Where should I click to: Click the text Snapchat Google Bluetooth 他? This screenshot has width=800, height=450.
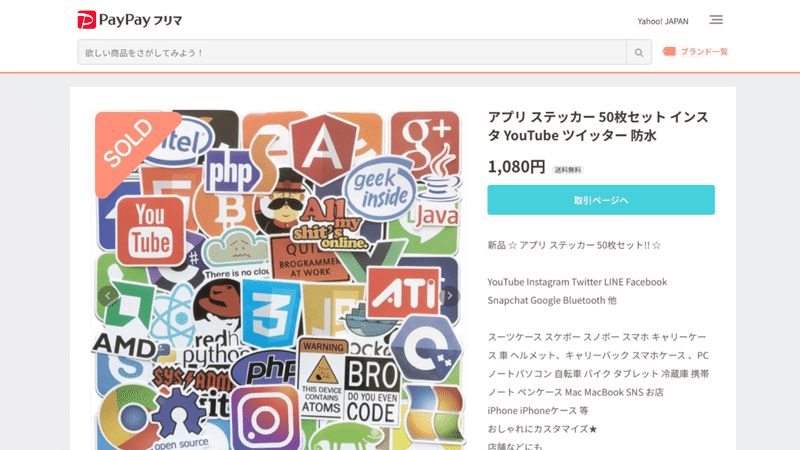coord(552,300)
